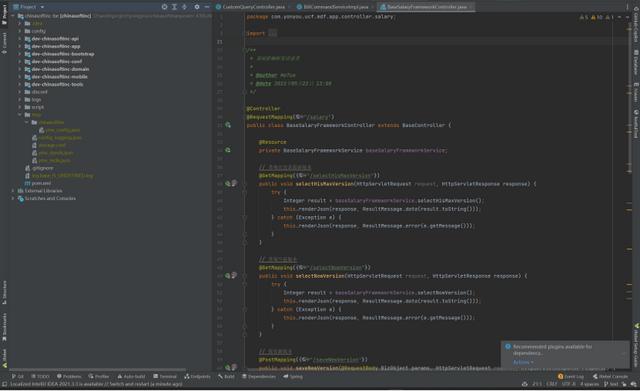
Task: Open the Profiler tool window
Action: click(x=99, y=376)
